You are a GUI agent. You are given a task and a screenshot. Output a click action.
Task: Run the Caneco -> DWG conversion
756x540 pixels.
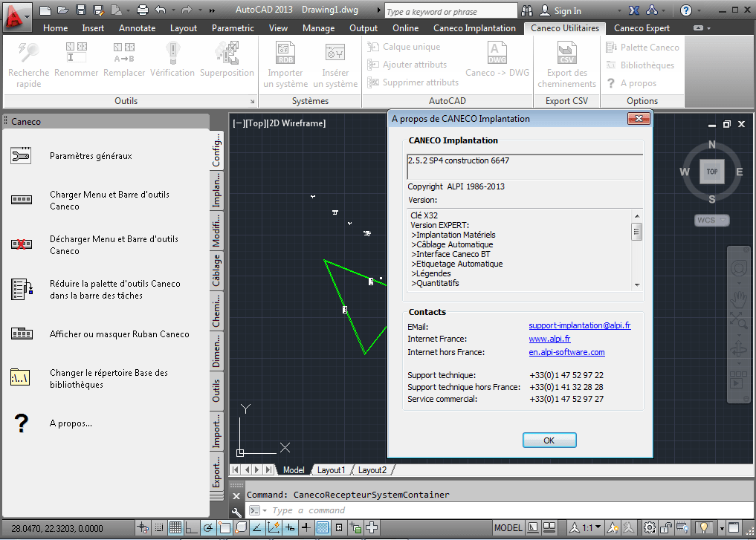(497, 60)
